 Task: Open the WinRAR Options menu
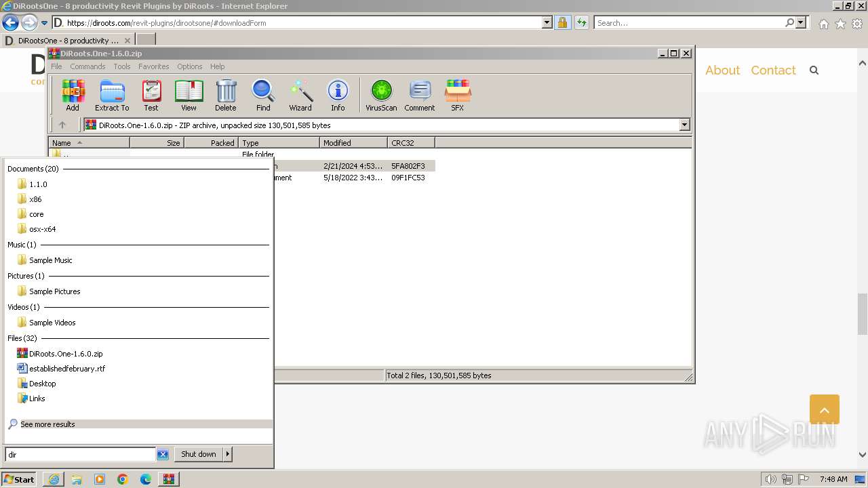190,66
